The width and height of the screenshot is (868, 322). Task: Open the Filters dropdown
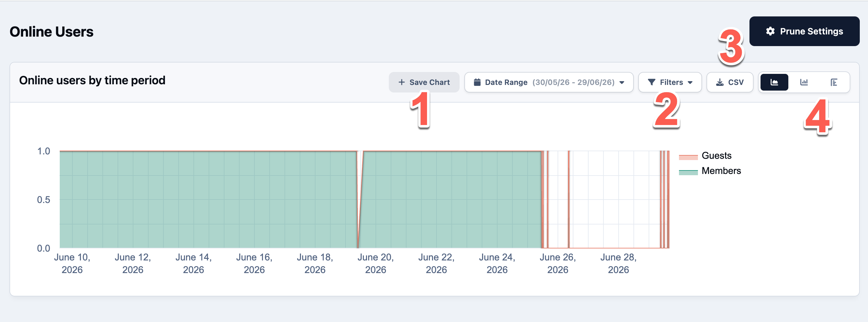pyautogui.click(x=670, y=82)
